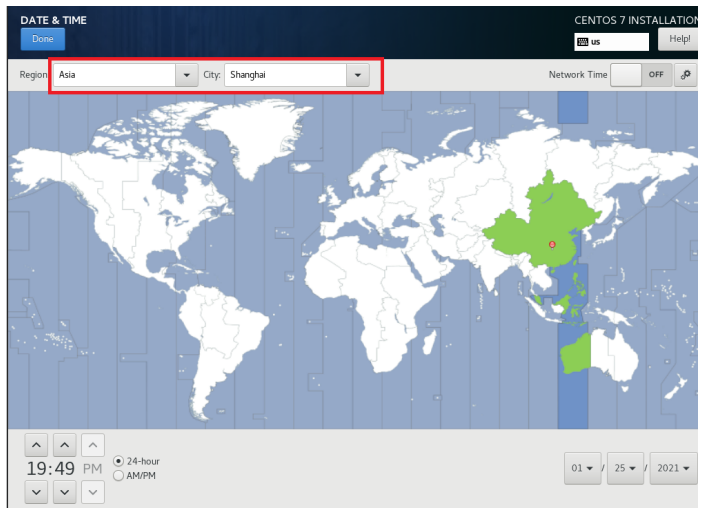Click the AM/PM up arrow
Screen dimensions: 709x521
[x=92, y=444]
